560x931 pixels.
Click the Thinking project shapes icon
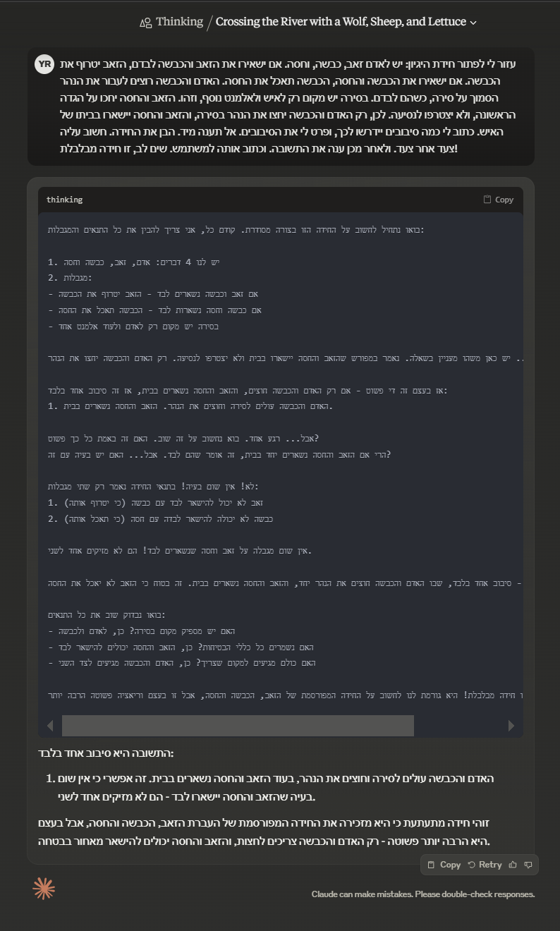(x=146, y=23)
